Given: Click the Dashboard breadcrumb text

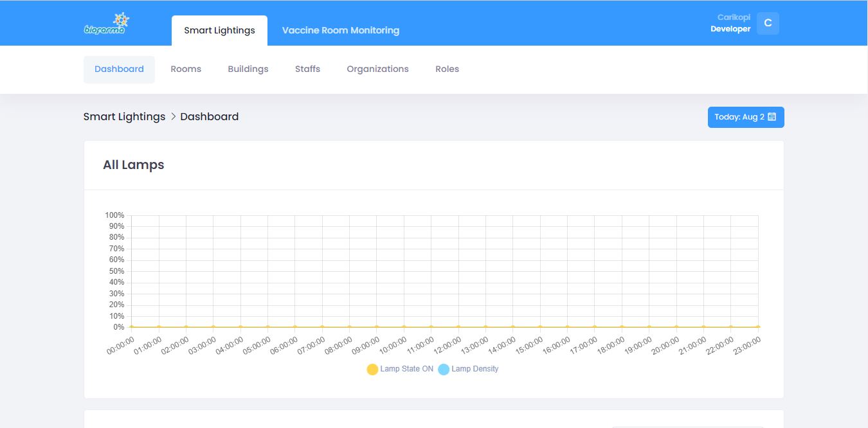Looking at the screenshot, I should point(209,116).
